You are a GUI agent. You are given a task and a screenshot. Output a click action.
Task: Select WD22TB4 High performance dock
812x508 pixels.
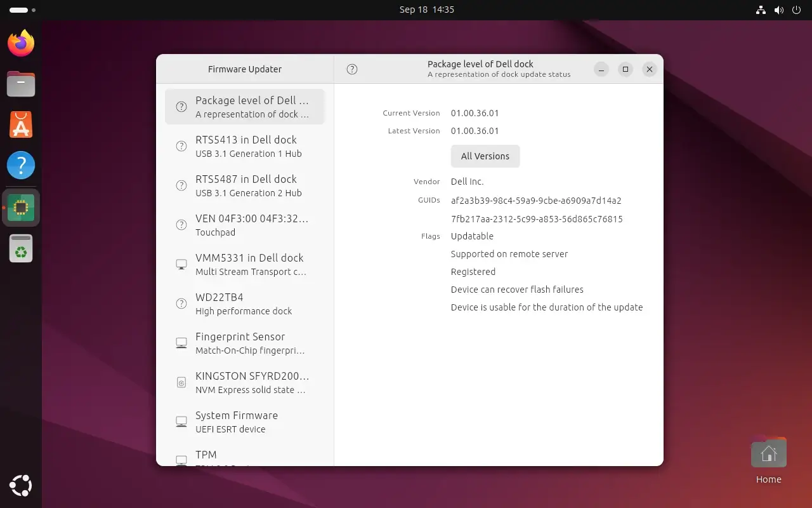tap(245, 304)
